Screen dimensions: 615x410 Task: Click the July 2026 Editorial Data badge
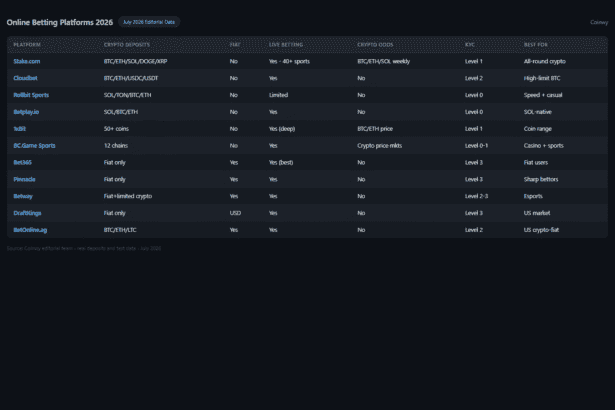pos(149,22)
